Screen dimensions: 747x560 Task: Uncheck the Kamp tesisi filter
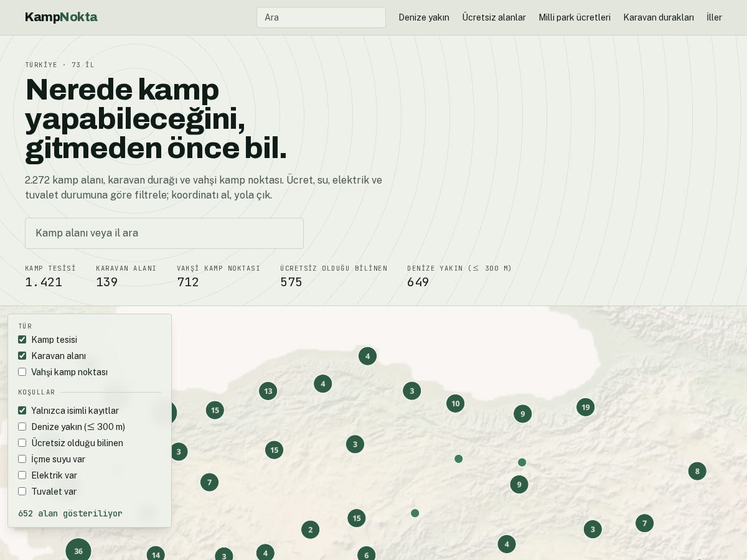point(22,340)
